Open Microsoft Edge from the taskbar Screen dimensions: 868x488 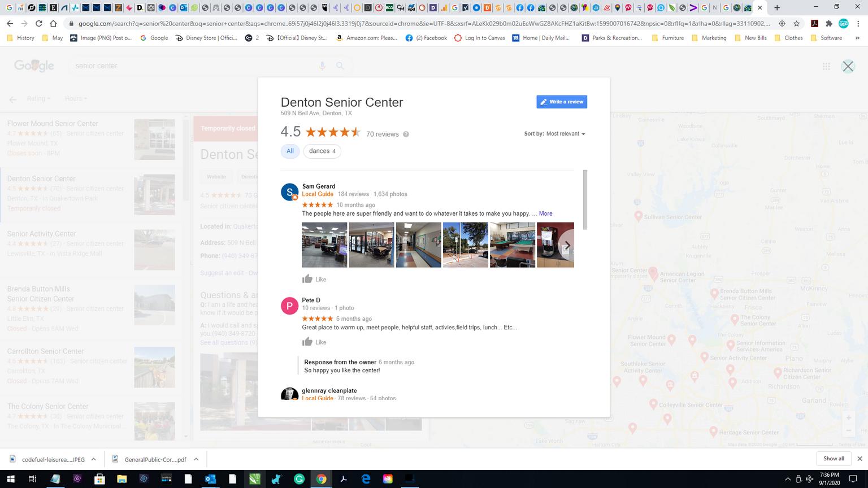point(366,479)
